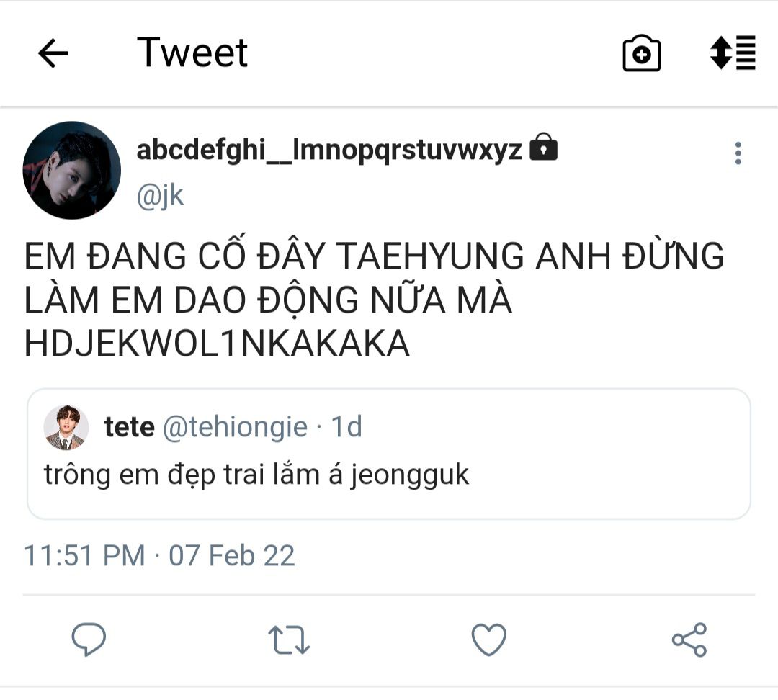
Task: Open the tweet author's profile picture
Action: 72,170
